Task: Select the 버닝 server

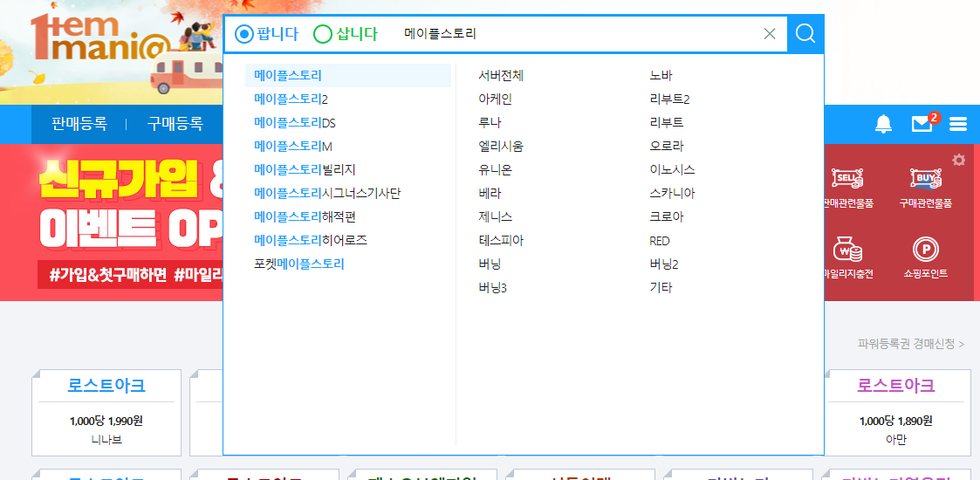Action: click(x=490, y=264)
